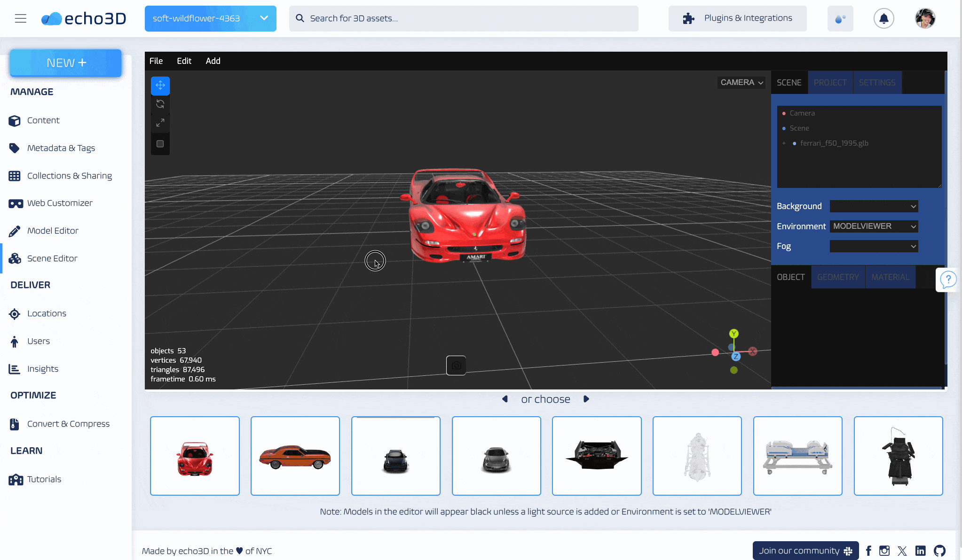
Task: Toggle the bounding box checkbox in viewport toolbar
Action: [160, 143]
